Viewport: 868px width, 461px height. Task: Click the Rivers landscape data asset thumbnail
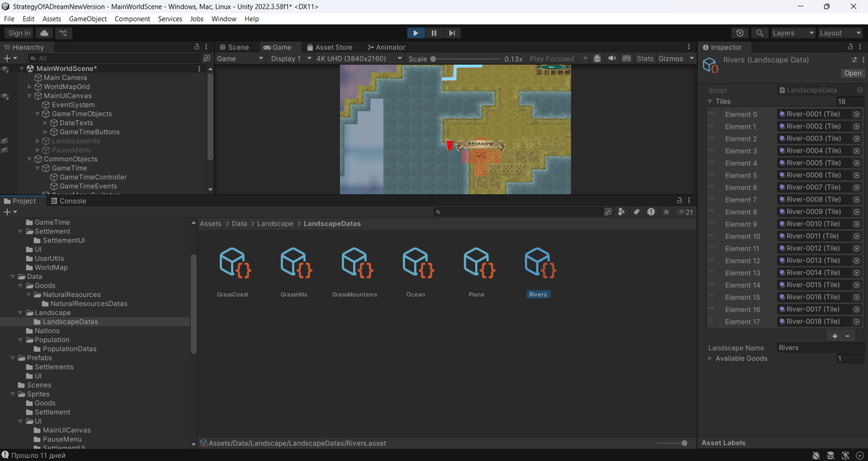point(537,264)
